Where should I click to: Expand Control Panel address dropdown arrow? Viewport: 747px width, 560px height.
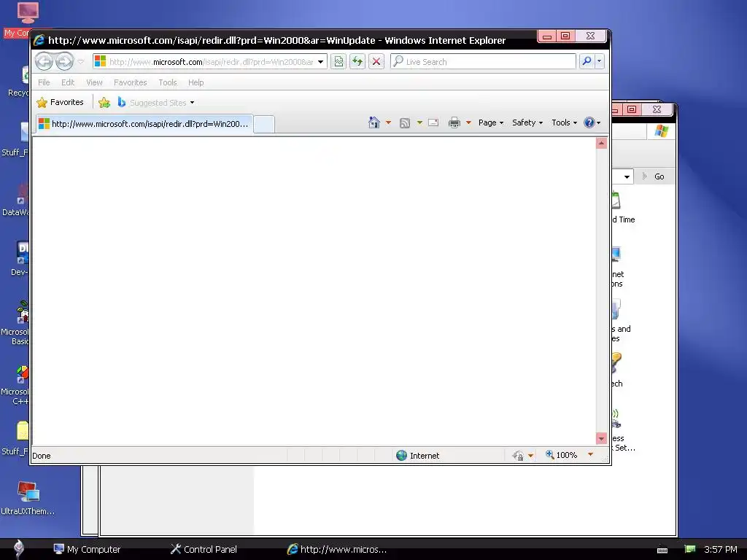[627, 176]
